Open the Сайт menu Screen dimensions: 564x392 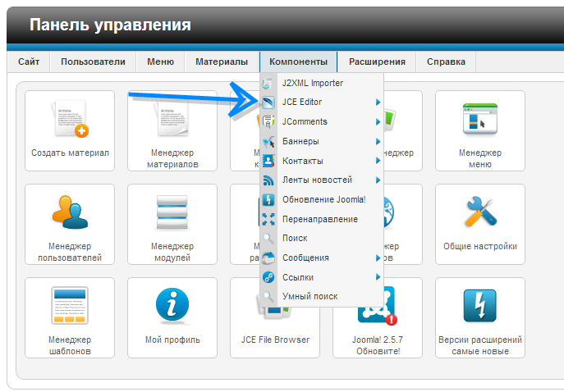point(29,62)
